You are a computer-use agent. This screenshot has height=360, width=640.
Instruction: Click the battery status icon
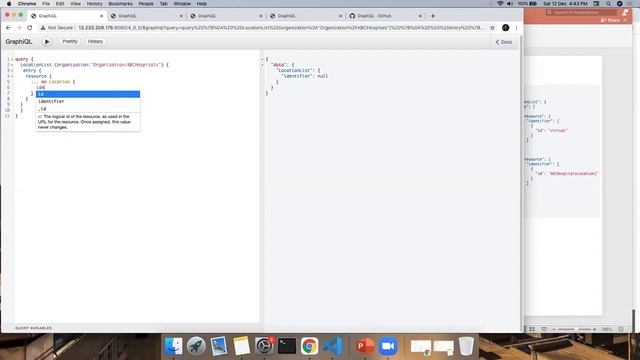[533, 4]
